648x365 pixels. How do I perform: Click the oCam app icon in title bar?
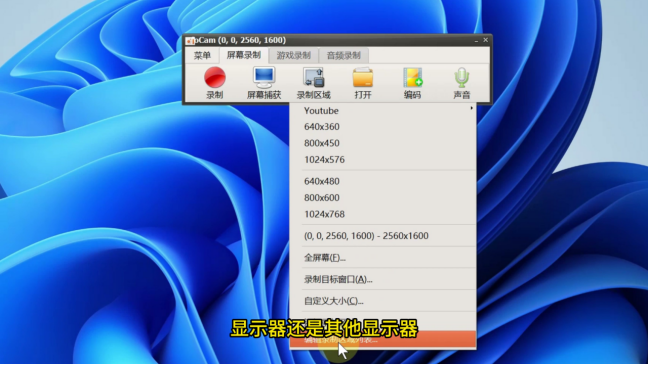(x=190, y=41)
